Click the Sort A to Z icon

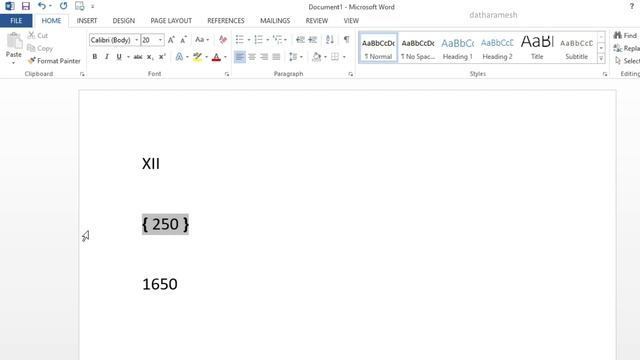[x=330, y=40]
